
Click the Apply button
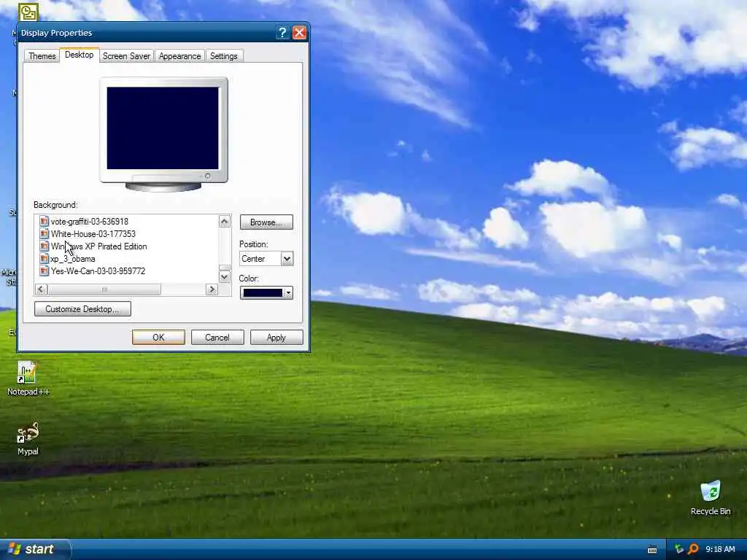(x=276, y=337)
